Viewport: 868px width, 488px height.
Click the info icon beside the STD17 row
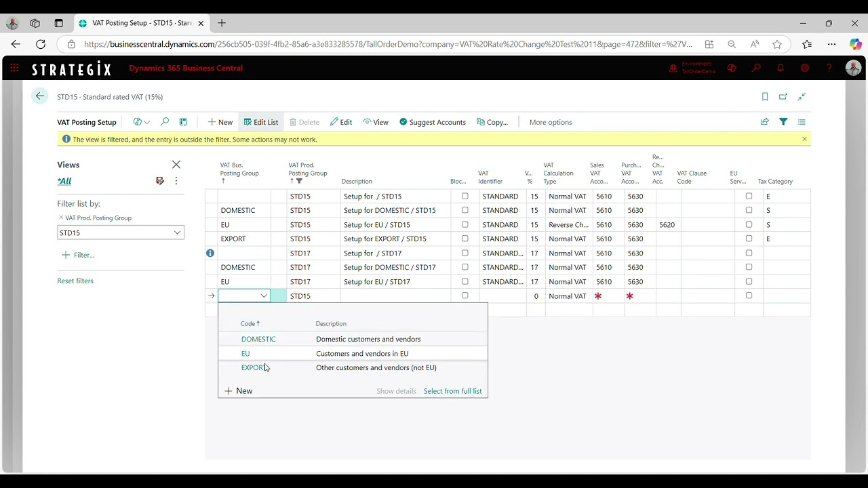point(210,253)
